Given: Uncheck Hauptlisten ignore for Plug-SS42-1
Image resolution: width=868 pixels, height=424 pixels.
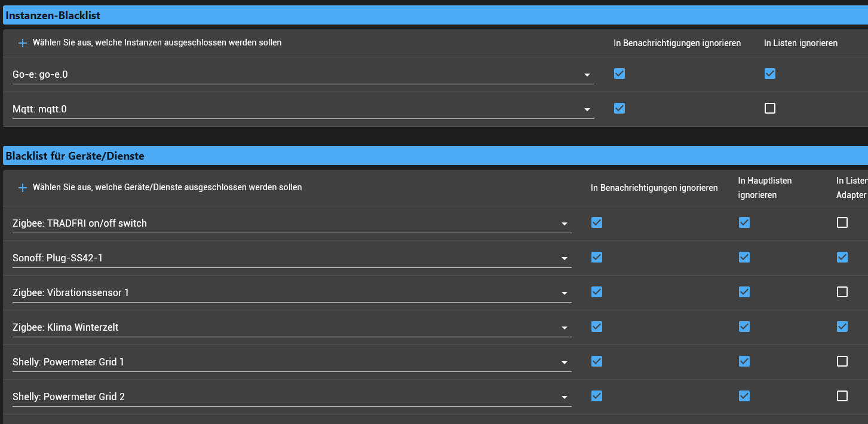Looking at the screenshot, I should (x=744, y=257).
